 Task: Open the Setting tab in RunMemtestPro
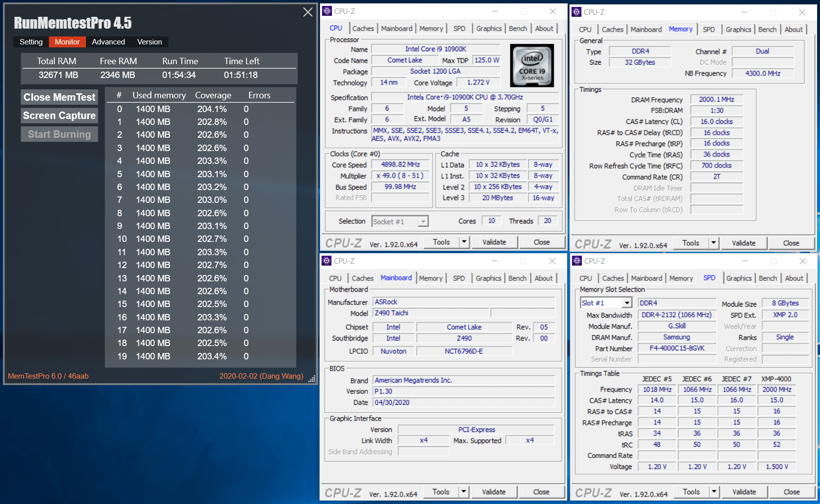click(31, 42)
